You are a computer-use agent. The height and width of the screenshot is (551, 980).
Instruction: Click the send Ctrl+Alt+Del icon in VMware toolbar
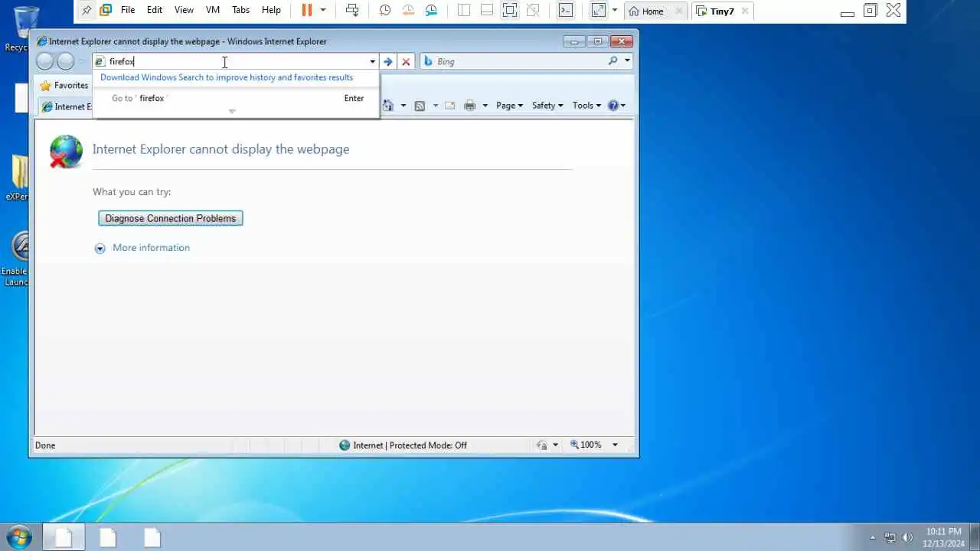(352, 10)
